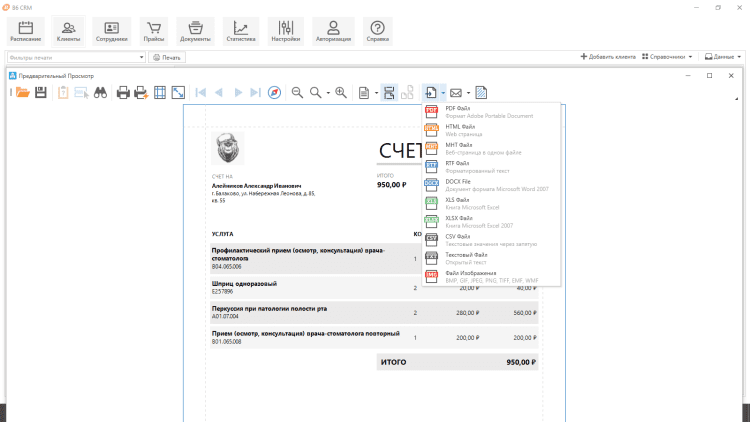Open the email format dropdown arrow
The image size is (750, 422).
(468, 93)
